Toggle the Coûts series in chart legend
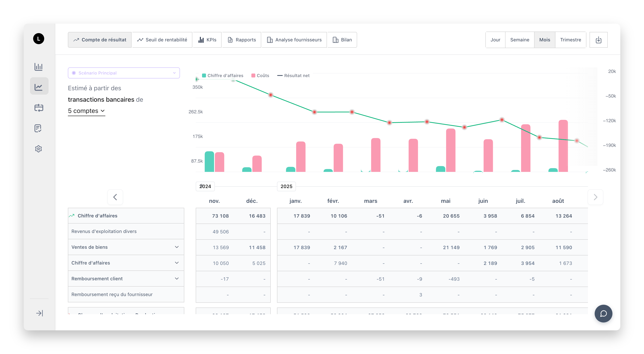The image size is (644, 354). point(260,75)
